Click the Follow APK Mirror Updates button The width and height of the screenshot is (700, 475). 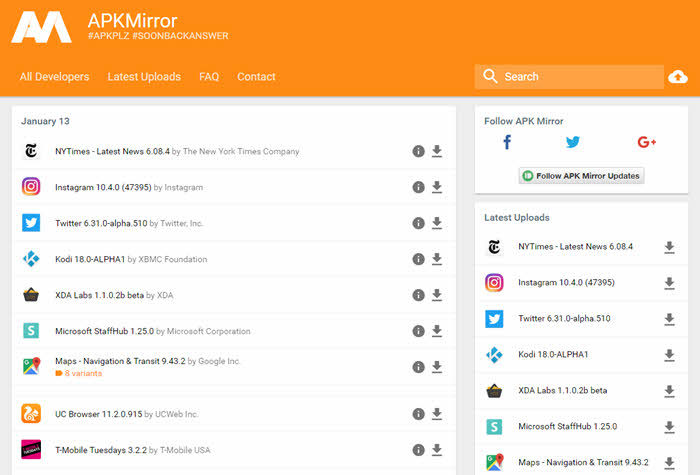[581, 175]
